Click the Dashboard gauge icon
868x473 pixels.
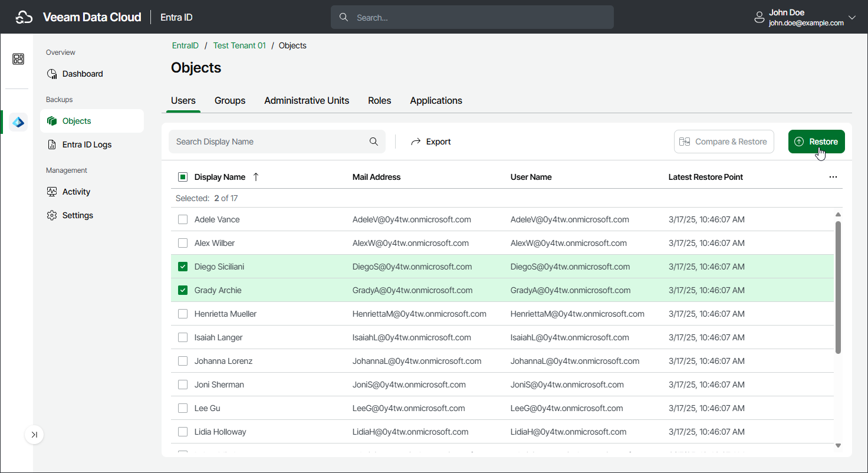point(52,74)
